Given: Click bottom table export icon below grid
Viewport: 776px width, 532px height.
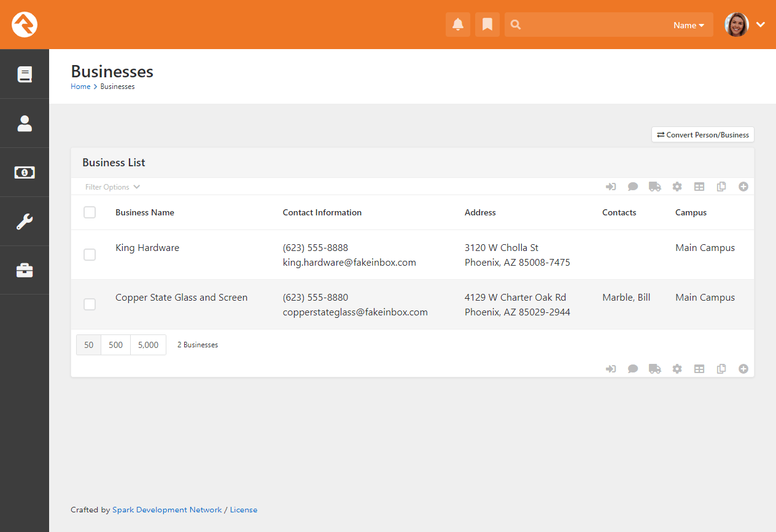Looking at the screenshot, I should click(699, 369).
